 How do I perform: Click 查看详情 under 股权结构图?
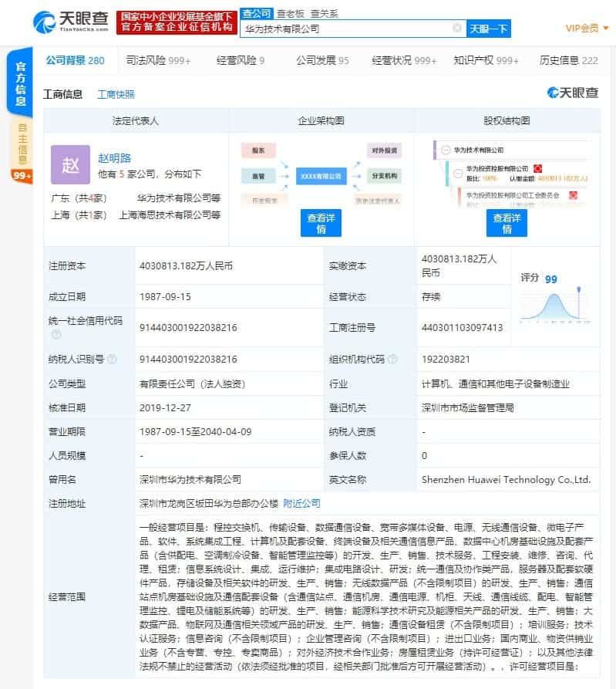click(x=507, y=223)
